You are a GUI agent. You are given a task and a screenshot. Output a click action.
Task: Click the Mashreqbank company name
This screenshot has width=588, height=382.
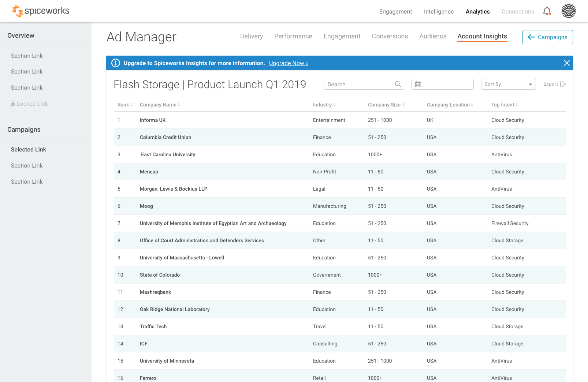pyautogui.click(x=155, y=292)
